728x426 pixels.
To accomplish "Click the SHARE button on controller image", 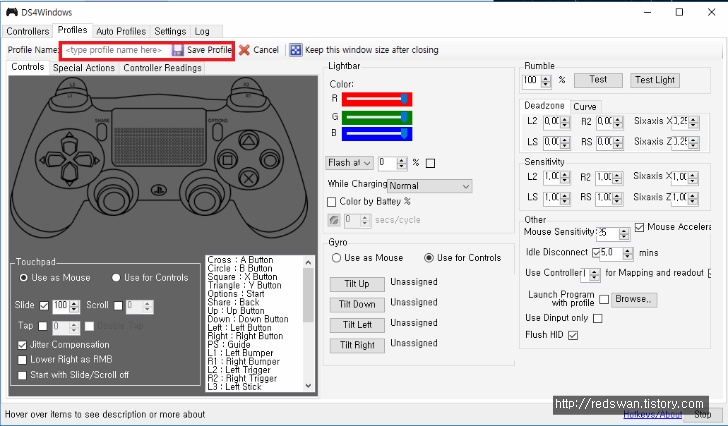I will (102, 132).
